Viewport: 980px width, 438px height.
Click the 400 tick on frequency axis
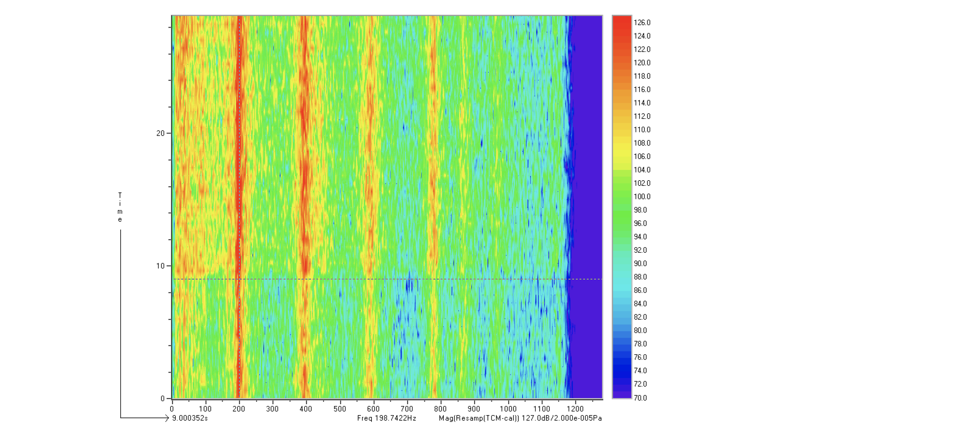(x=306, y=409)
